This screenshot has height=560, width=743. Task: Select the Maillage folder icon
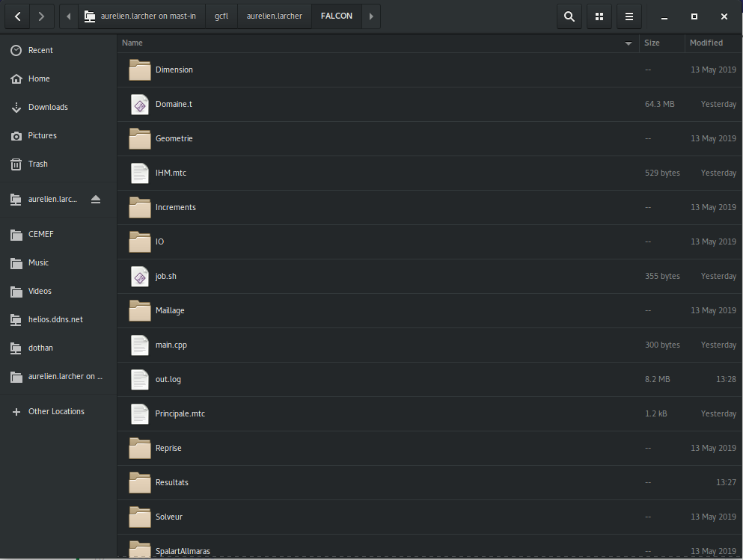pyautogui.click(x=140, y=310)
